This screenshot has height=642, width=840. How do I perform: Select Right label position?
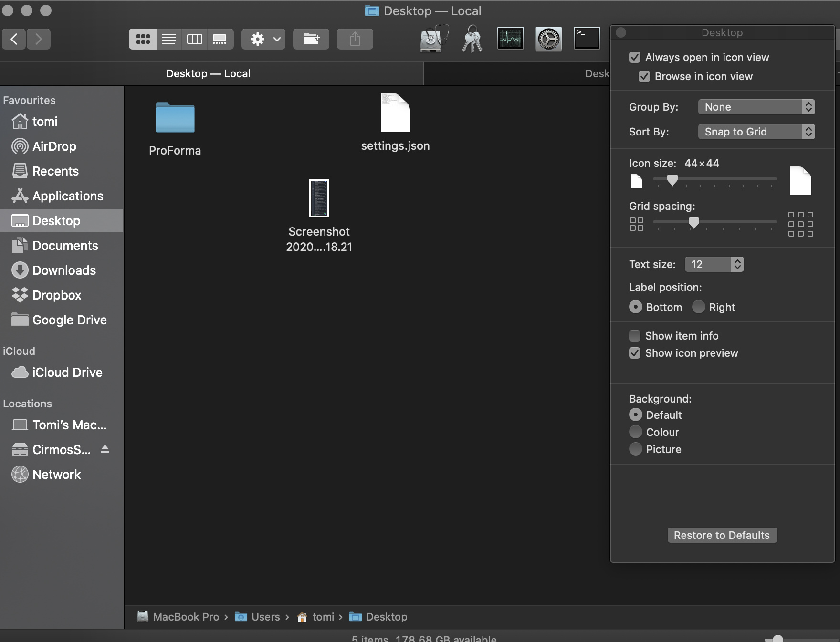pos(698,307)
